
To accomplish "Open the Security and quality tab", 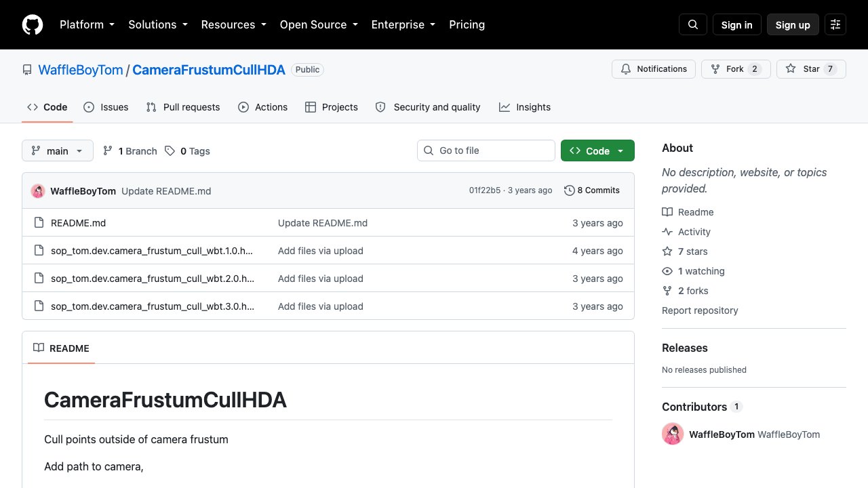I will tap(428, 107).
